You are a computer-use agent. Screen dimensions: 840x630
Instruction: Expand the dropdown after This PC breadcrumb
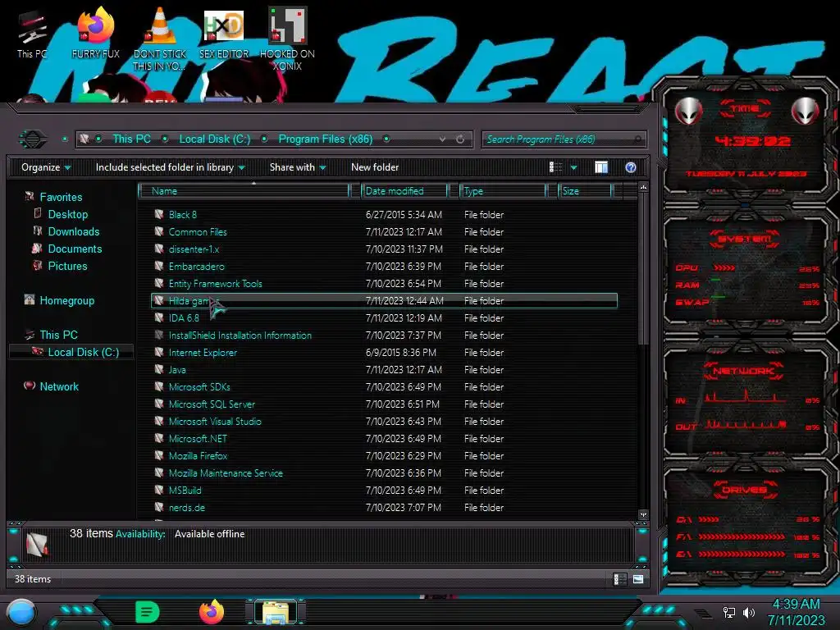(165, 139)
